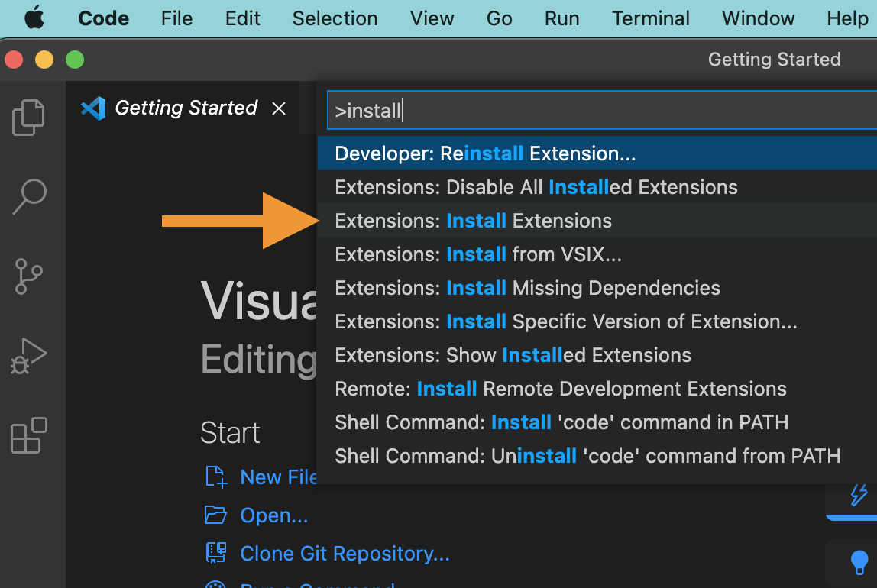Viewport: 877px width, 588px height.
Task: Open the Explorer sidebar icon
Action: coord(29,117)
